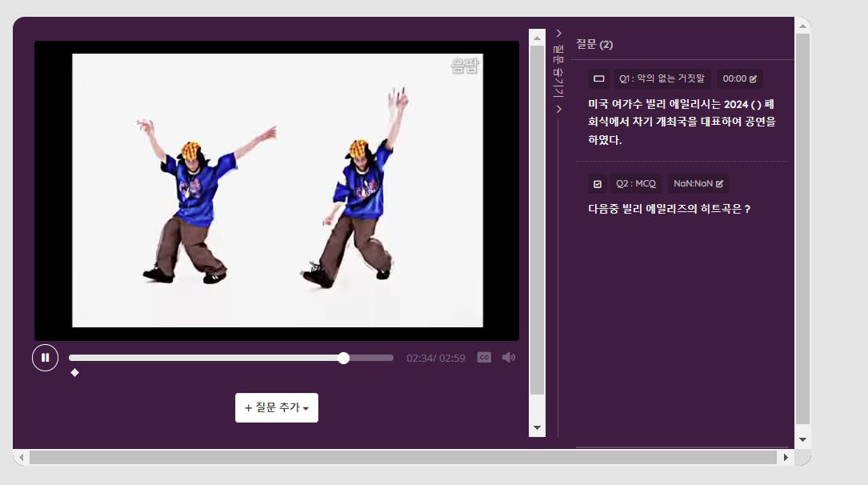The width and height of the screenshot is (868, 485).
Task: Click the lower chevron under 질문 숨기기
Action: 558,109
